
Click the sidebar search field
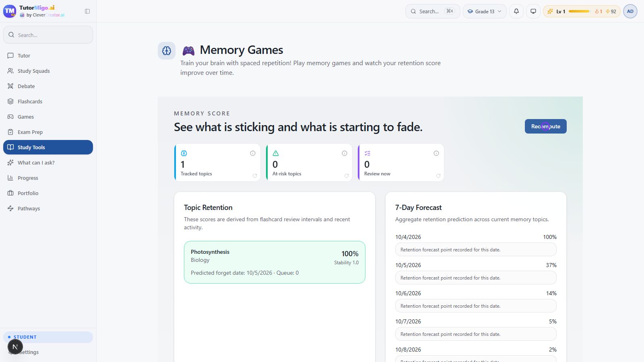click(x=48, y=35)
